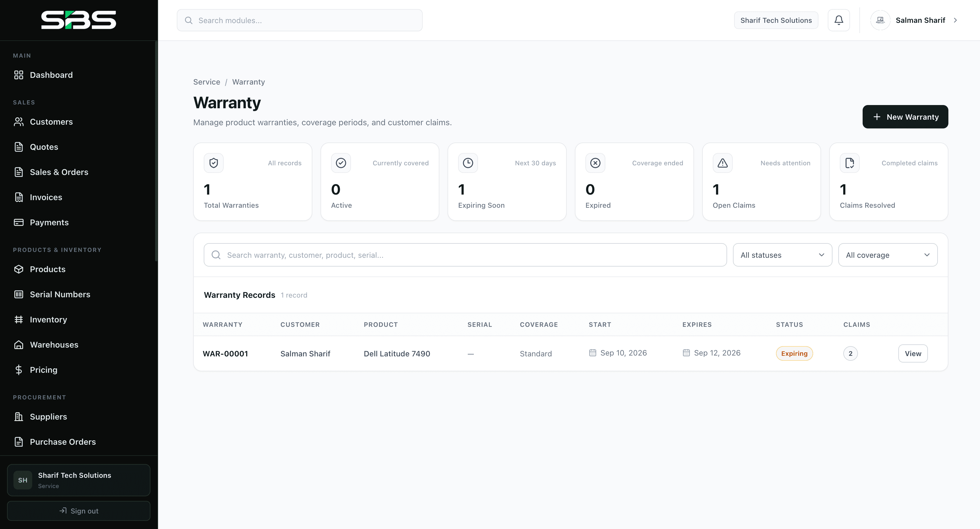Screen dimensions: 980x529
Task: Open the Sharif Tech Solutions Service sidebar card
Action: pyautogui.click(x=79, y=480)
